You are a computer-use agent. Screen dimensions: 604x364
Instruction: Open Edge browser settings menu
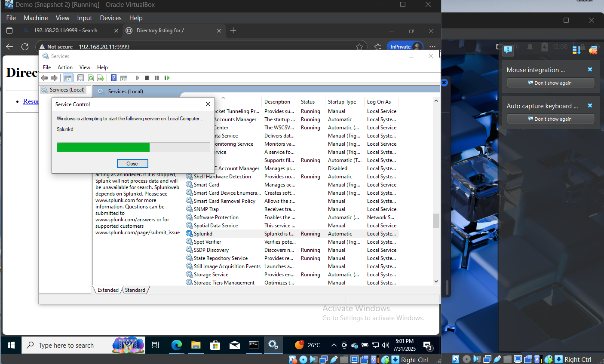point(432,46)
